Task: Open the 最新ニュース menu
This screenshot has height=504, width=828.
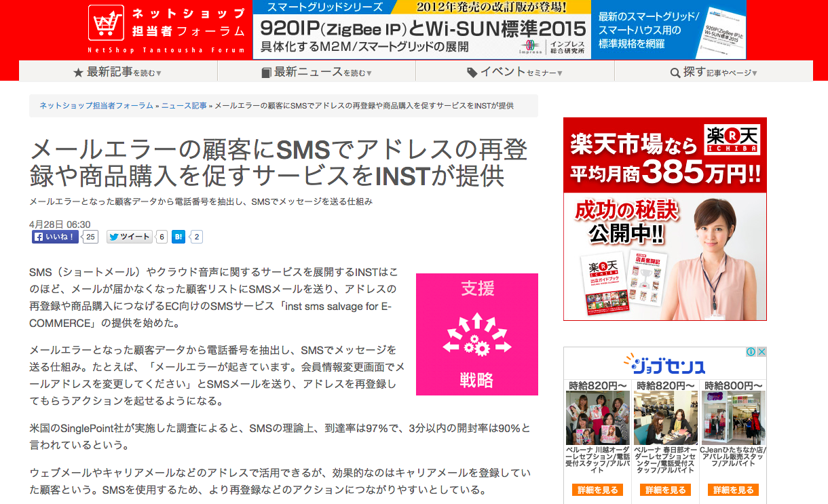Action: pos(316,72)
